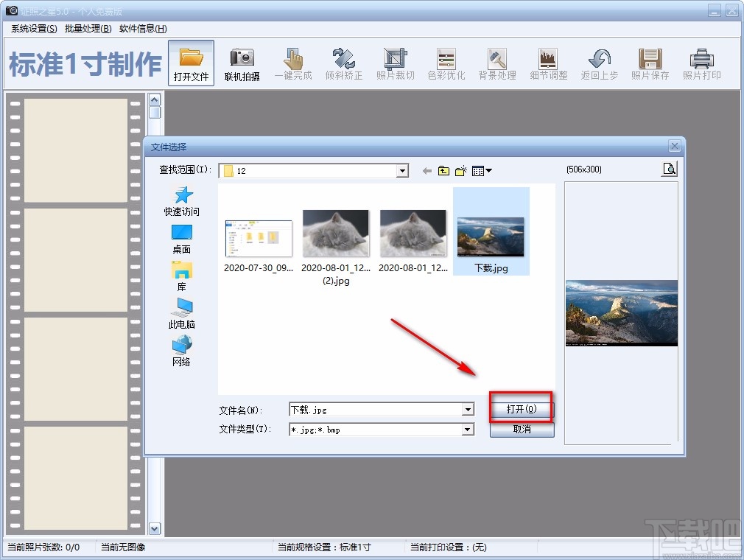The image size is (744, 560).
Task: Click the preview magnifier icon beside (506x300)
Action: (x=670, y=169)
